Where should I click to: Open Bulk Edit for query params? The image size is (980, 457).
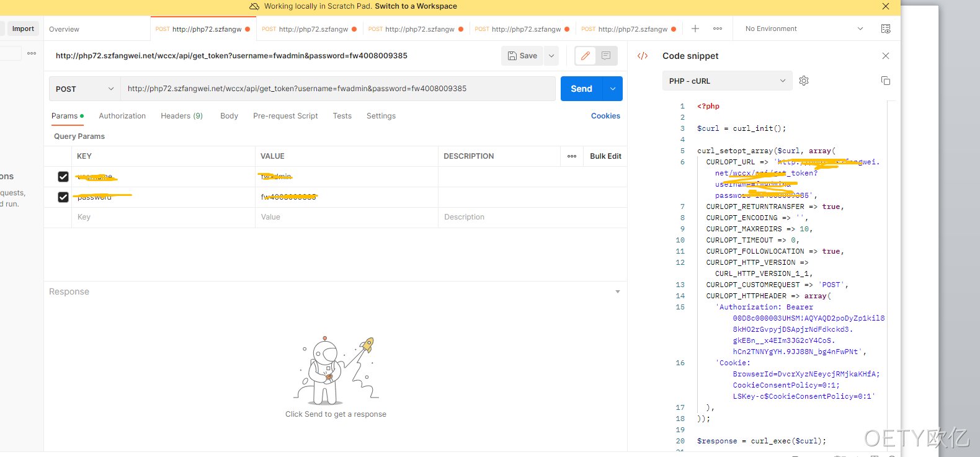click(605, 156)
